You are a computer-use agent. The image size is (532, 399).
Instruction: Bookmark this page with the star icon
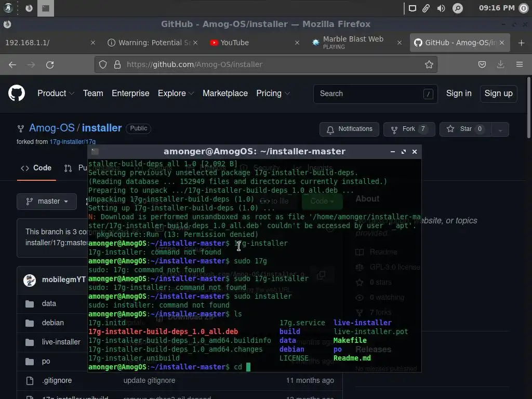click(429, 64)
